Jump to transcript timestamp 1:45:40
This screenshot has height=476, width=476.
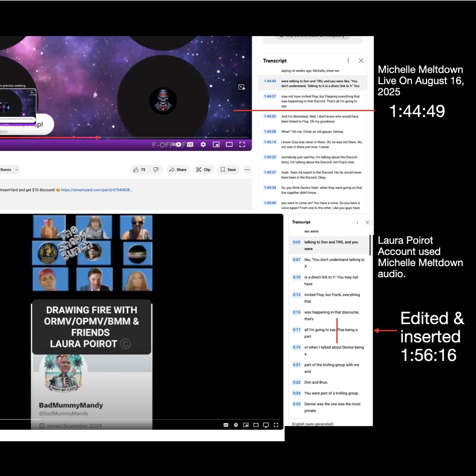tap(270, 203)
